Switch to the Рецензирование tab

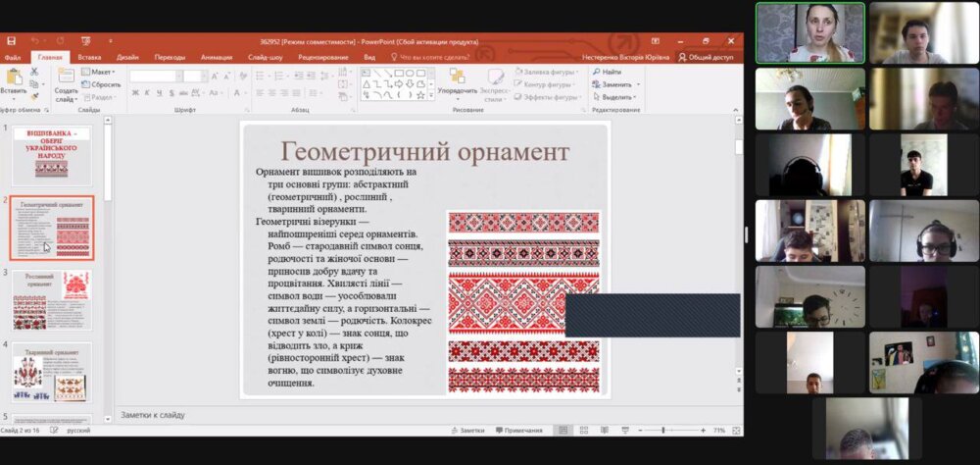point(323,58)
